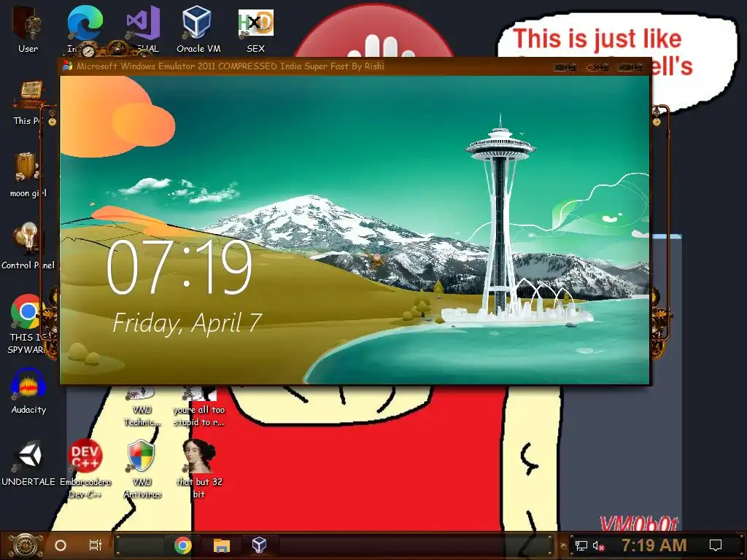Launch Chrome from the taskbar
The height and width of the screenshot is (560, 747).
coord(182,545)
